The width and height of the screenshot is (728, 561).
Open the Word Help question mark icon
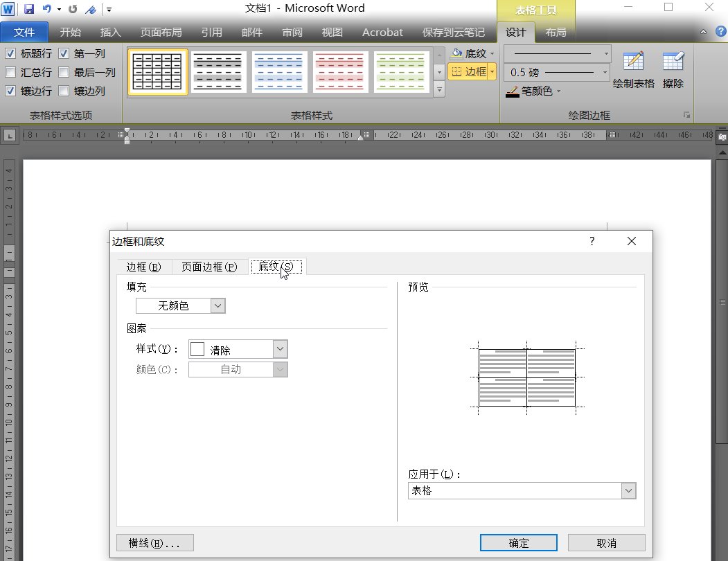click(x=721, y=31)
